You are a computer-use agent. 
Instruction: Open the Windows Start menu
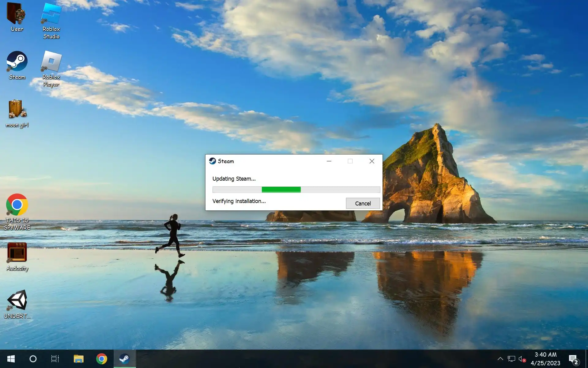(x=11, y=359)
